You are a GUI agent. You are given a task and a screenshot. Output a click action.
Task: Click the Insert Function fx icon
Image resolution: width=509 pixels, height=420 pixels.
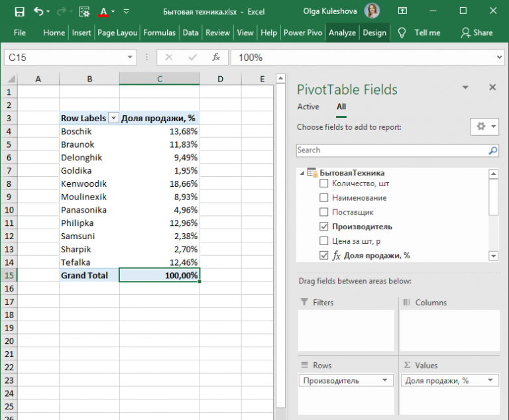216,58
